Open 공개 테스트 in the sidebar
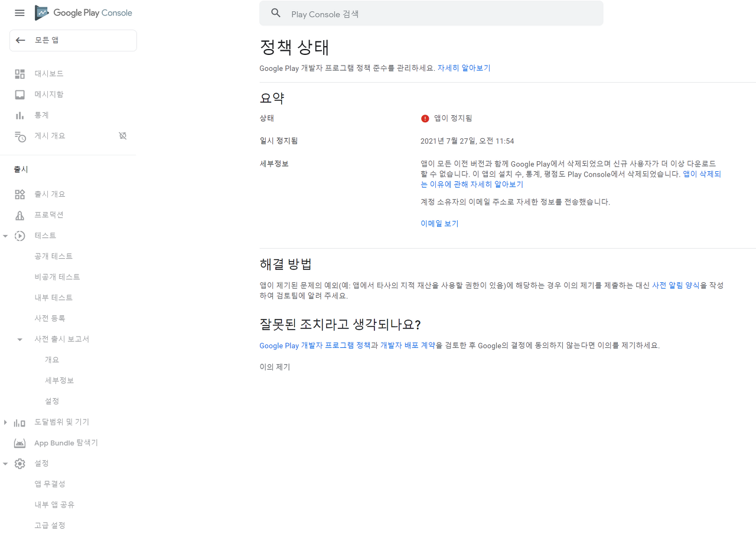 coord(54,256)
